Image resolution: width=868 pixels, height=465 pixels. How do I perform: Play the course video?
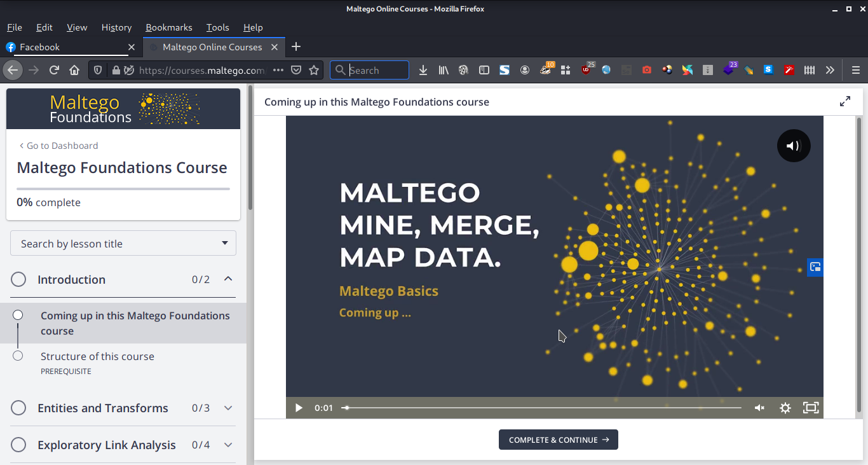[x=299, y=408]
